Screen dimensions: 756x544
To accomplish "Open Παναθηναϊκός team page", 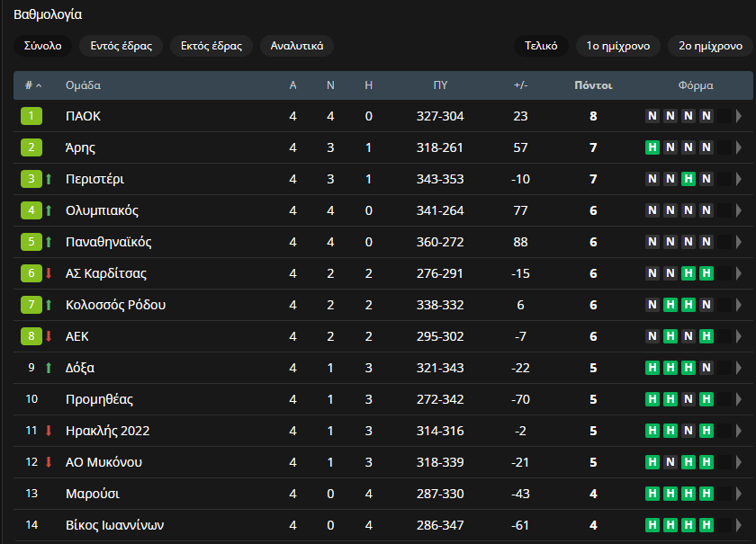I will click(x=109, y=242).
